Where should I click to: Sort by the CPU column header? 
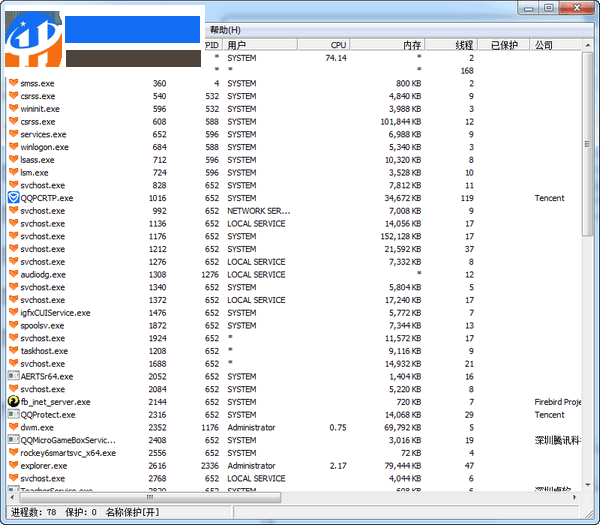pyautogui.click(x=324, y=45)
